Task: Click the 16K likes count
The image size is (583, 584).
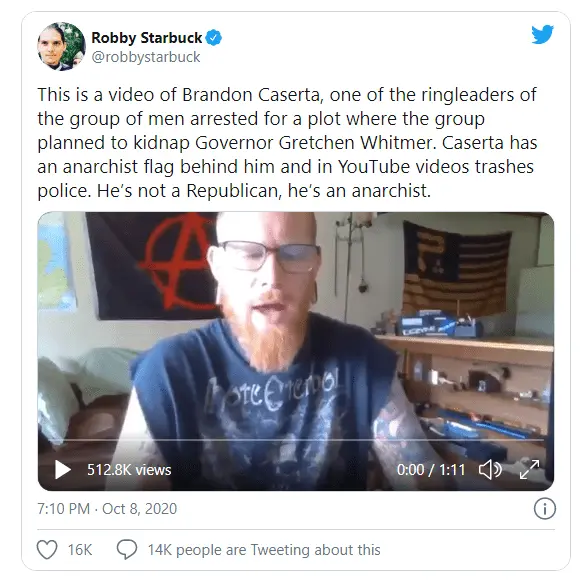Action: (80, 550)
